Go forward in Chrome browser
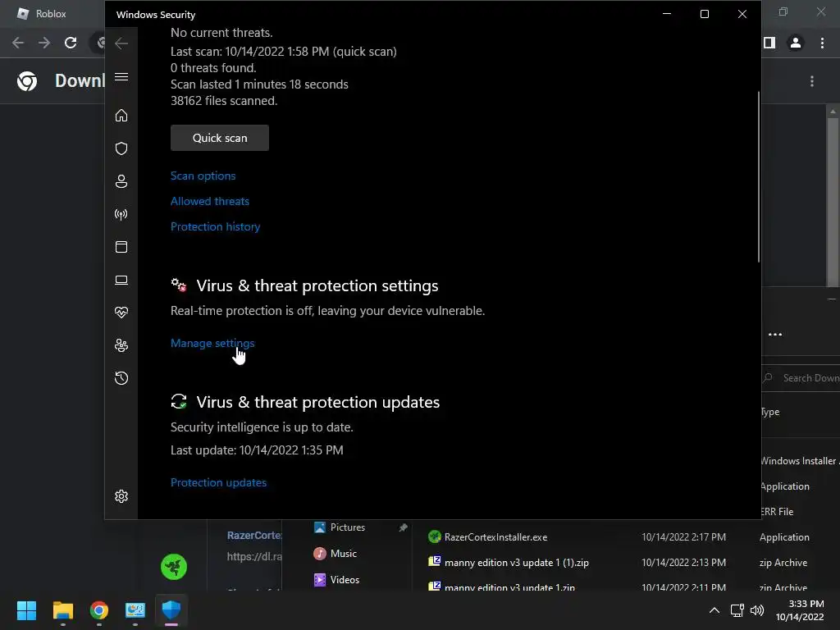This screenshot has width=840, height=630. coord(44,43)
